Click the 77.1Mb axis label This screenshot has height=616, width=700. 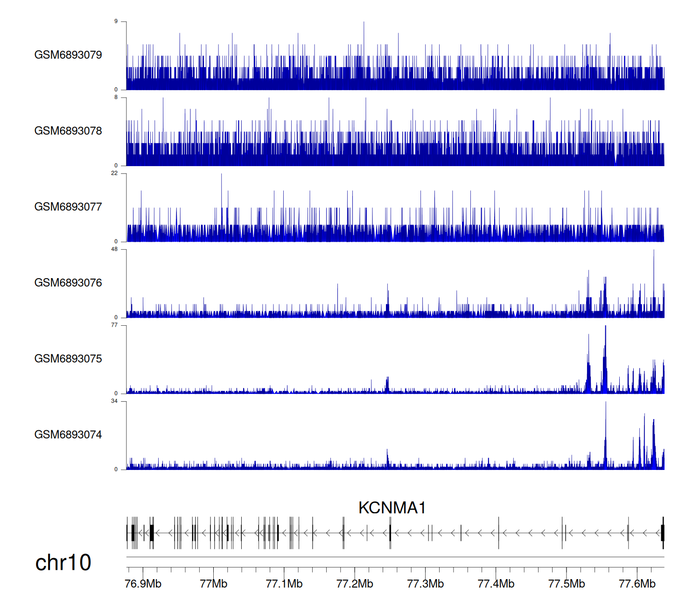point(284,584)
